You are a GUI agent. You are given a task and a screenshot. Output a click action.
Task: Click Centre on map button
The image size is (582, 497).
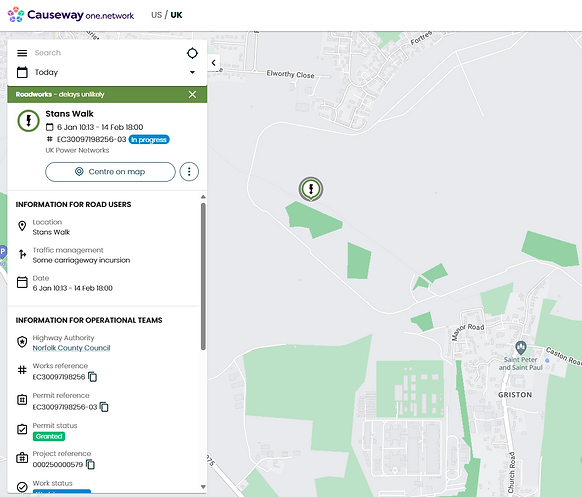110,172
